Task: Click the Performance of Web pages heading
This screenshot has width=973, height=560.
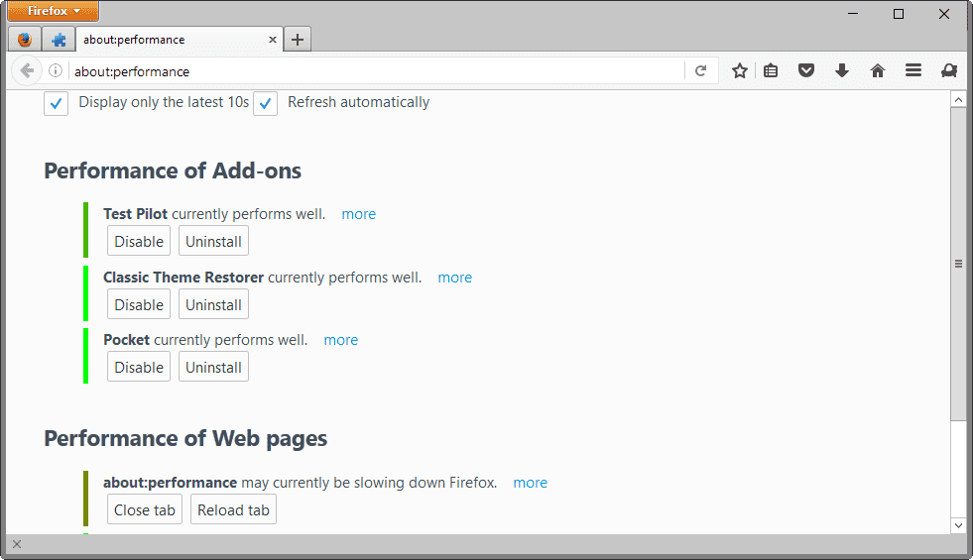Action: pyautogui.click(x=185, y=438)
